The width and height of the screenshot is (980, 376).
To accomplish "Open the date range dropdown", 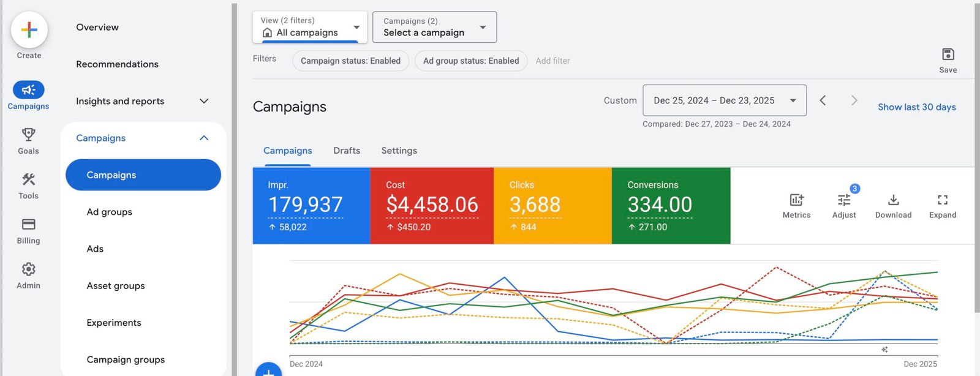I will click(724, 100).
